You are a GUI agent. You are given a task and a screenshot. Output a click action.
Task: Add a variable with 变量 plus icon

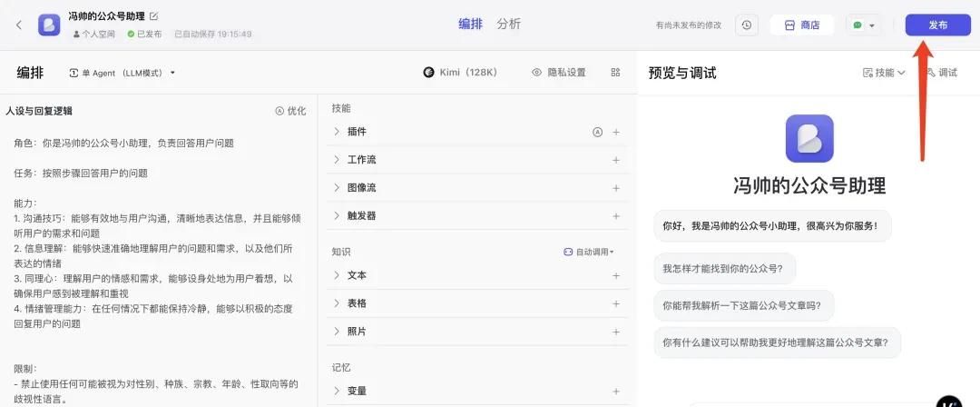tap(615, 392)
